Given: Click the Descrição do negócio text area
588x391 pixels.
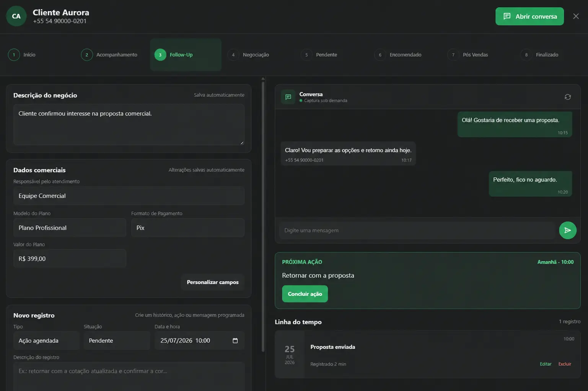Looking at the screenshot, I should [129, 125].
